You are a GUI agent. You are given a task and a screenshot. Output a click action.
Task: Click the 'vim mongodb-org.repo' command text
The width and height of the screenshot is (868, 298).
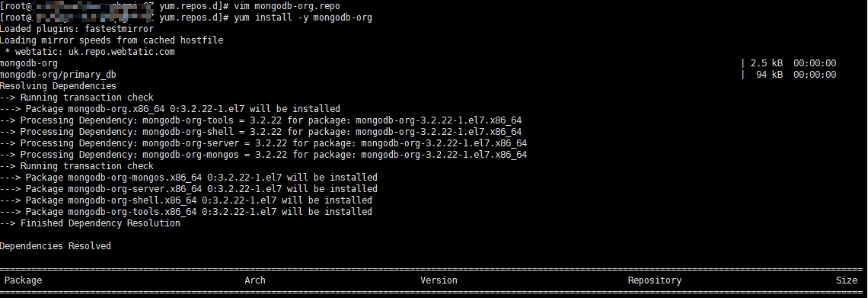click(287, 6)
